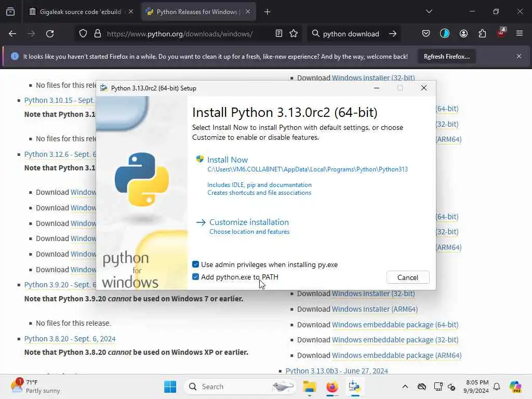Submit the python download search arrow
The height and width of the screenshot is (399, 532).
pos(393,34)
